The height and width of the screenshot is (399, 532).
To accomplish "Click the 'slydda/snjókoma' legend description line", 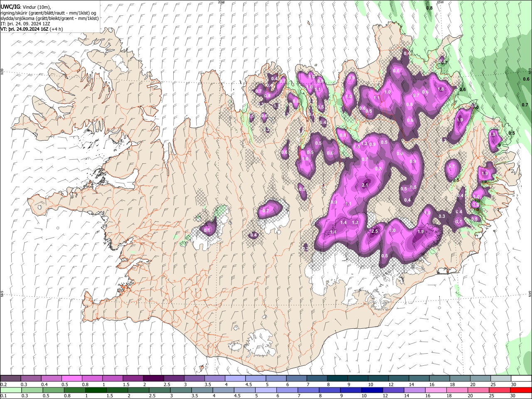I will pos(49,18).
